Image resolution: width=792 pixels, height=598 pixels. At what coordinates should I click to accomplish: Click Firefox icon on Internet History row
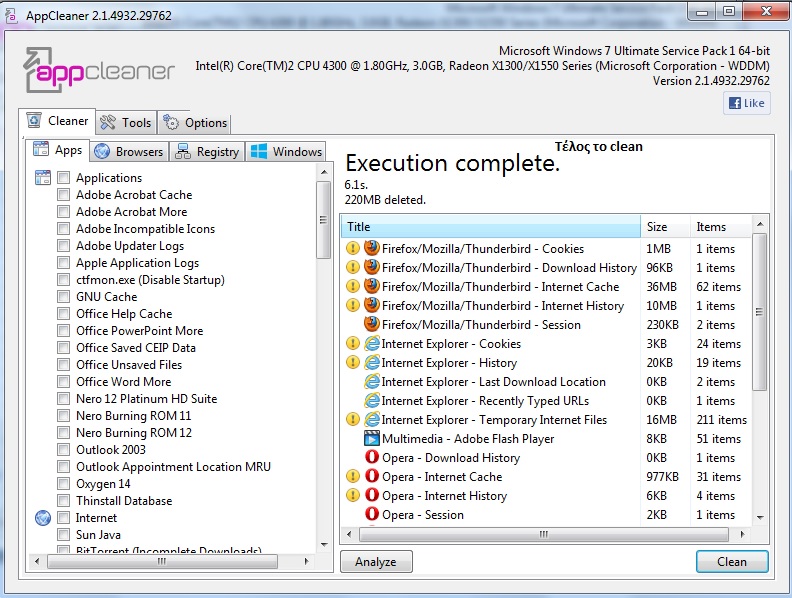point(372,305)
